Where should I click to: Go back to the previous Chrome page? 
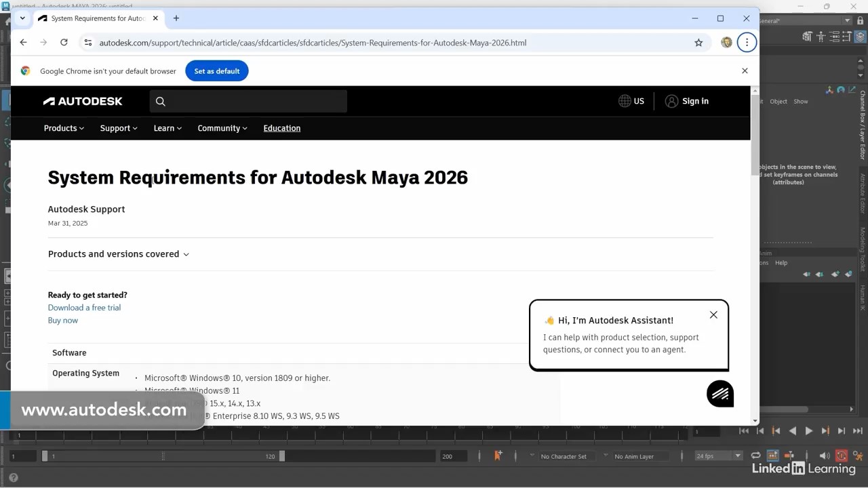[x=23, y=42]
